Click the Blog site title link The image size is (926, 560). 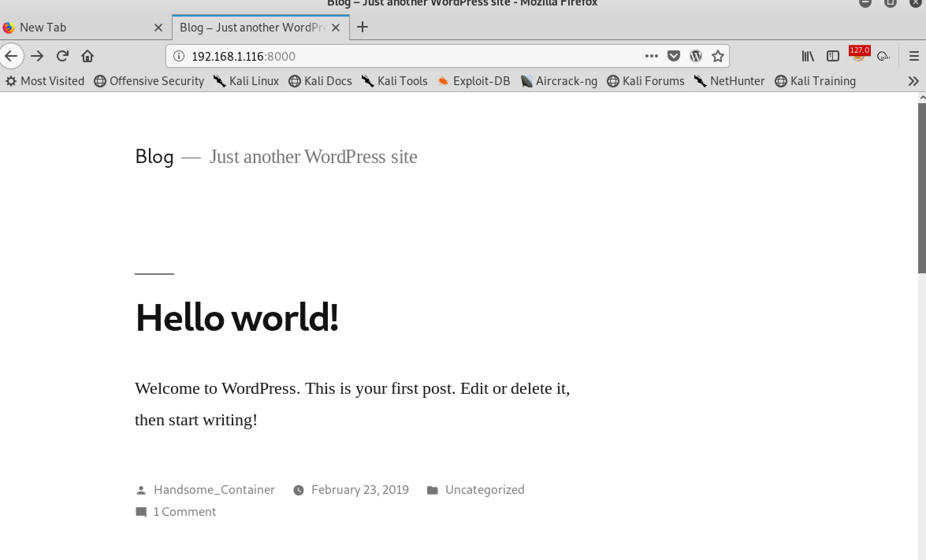[154, 157]
